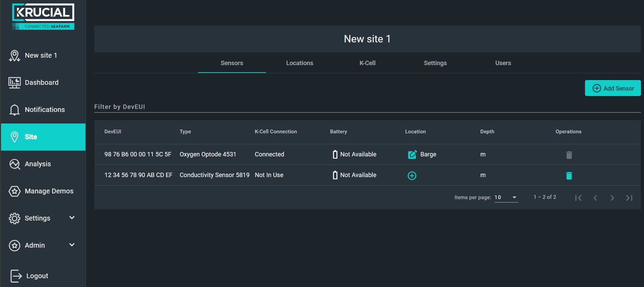Switch to the Users tab
The width and height of the screenshot is (644, 287).
pyautogui.click(x=503, y=63)
